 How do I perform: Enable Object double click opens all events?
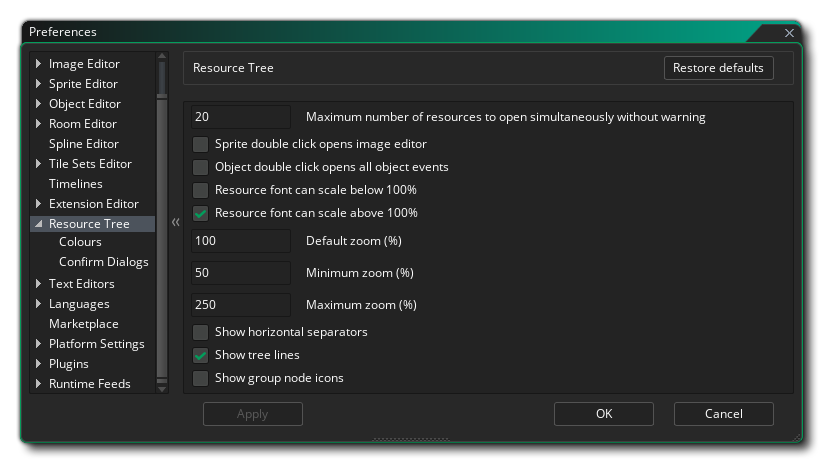(201, 167)
